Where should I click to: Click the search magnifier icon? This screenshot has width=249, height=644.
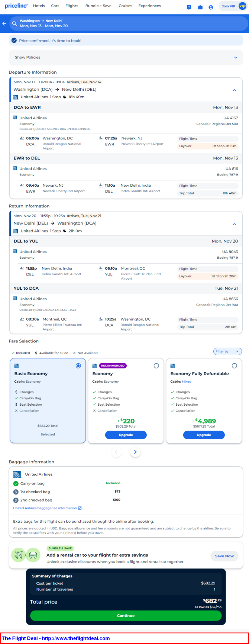coord(14,23)
